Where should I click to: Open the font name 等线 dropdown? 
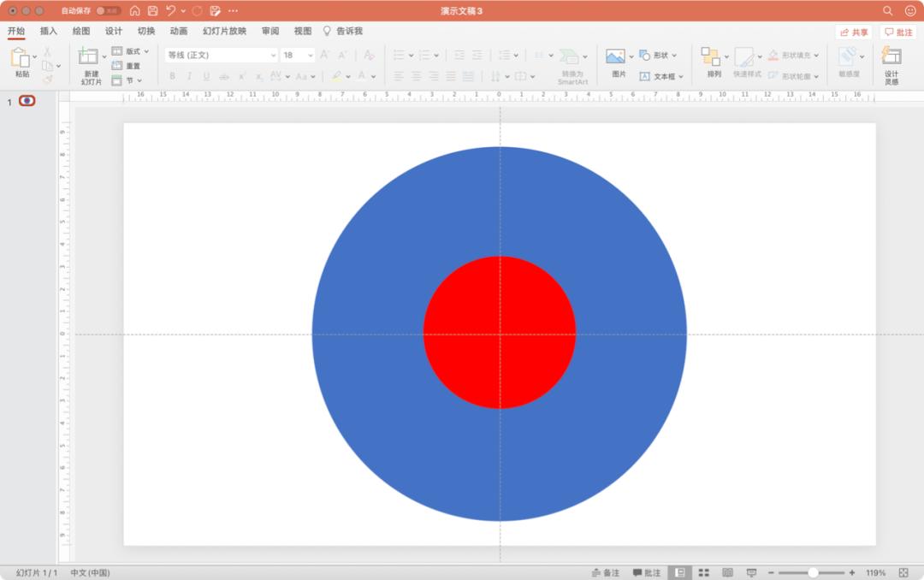pos(273,55)
